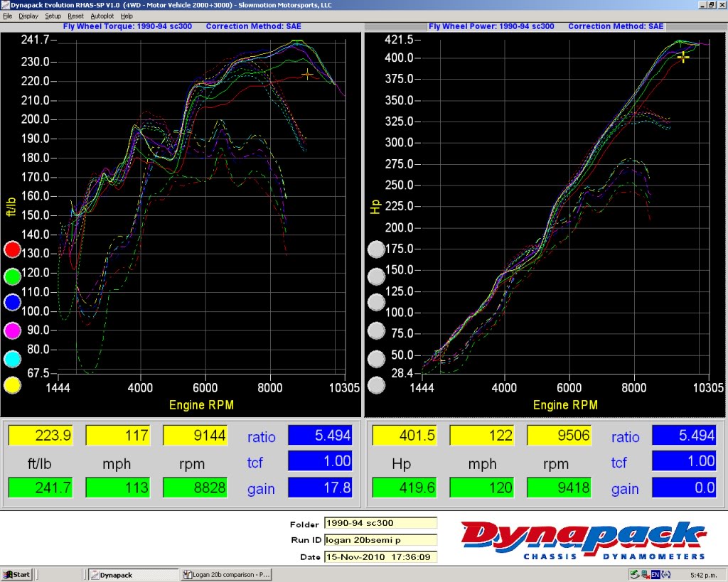Click the Safely Remove Hardware tray icon
The image size is (728, 582).
coord(634,575)
